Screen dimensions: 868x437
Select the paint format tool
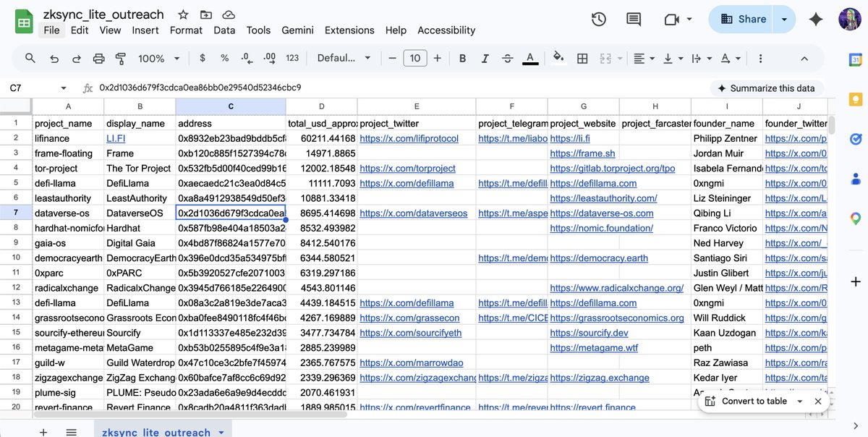121,58
